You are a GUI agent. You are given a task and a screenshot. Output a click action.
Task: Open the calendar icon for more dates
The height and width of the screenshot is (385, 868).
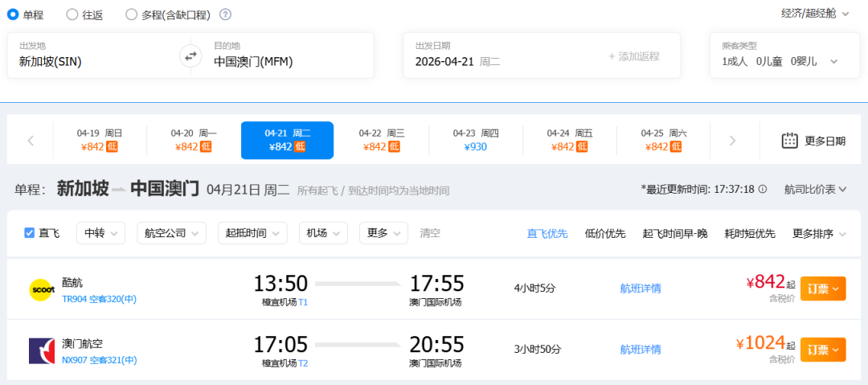(x=790, y=141)
